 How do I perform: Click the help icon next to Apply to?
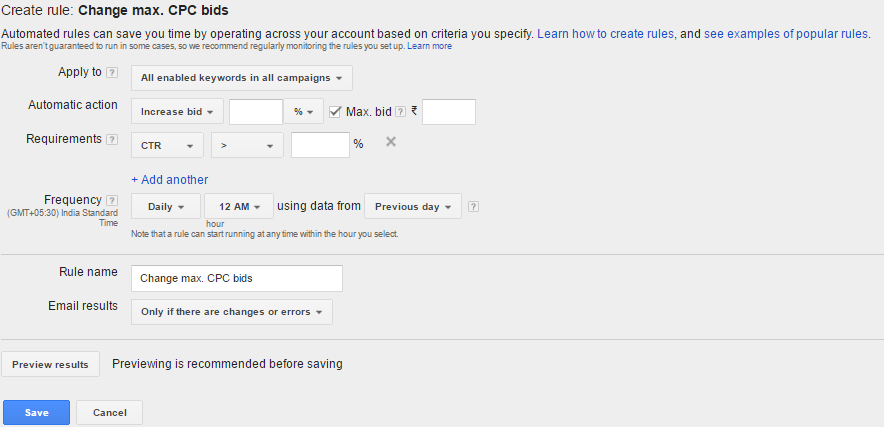click(112, 73)
